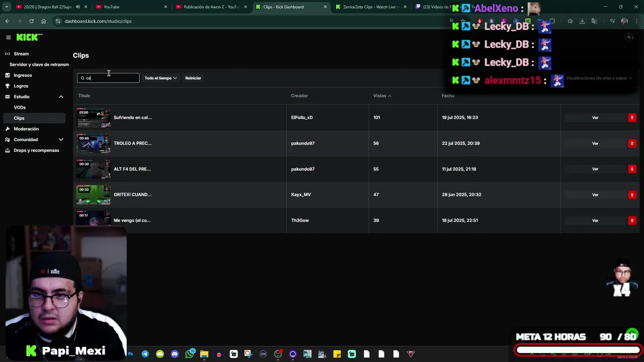644x362 pixels.
Task: Open the browser downloads panel
Action: (582, 21)
